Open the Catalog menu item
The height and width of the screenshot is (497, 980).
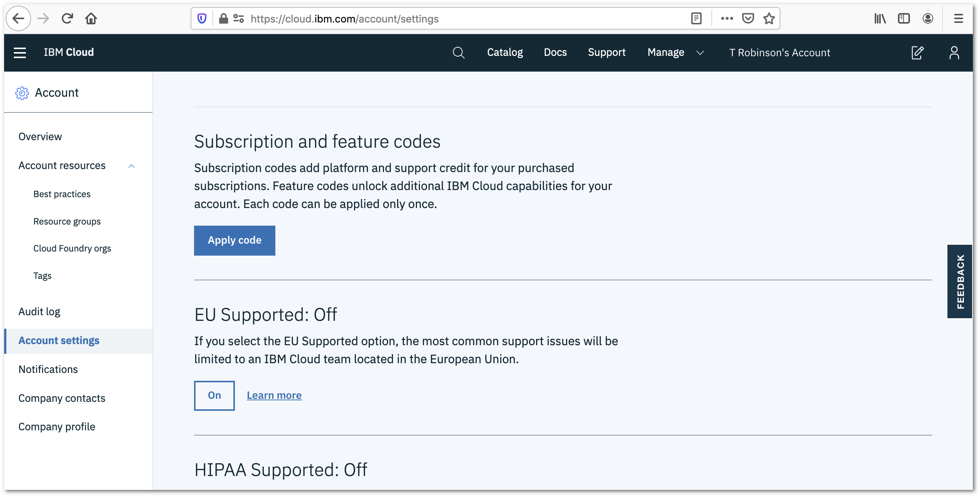tap(505, 52)
